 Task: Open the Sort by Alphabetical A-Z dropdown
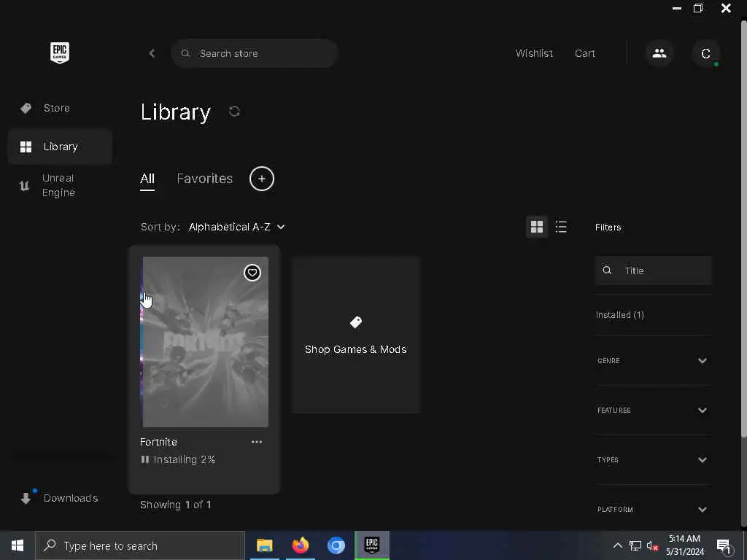pos(237,227)
